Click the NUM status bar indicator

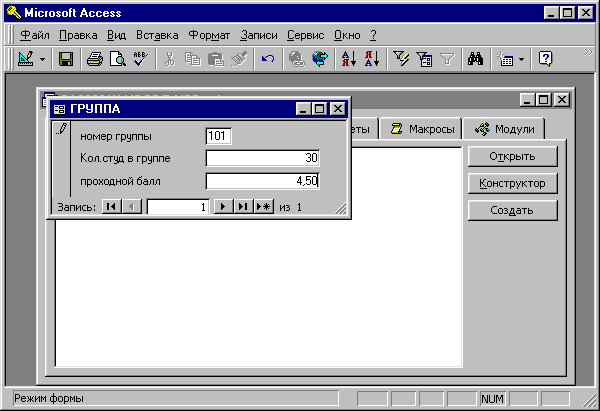(492, 399)
